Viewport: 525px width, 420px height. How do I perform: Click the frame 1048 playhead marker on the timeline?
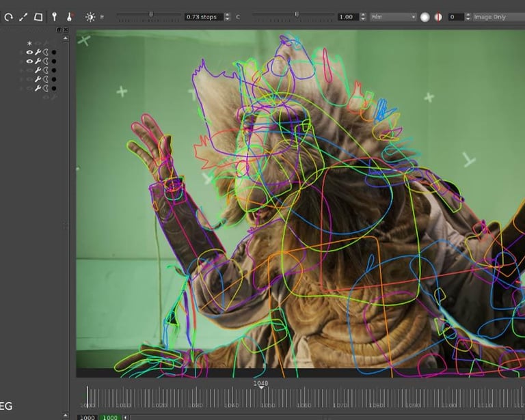click(x=260, y=387)
